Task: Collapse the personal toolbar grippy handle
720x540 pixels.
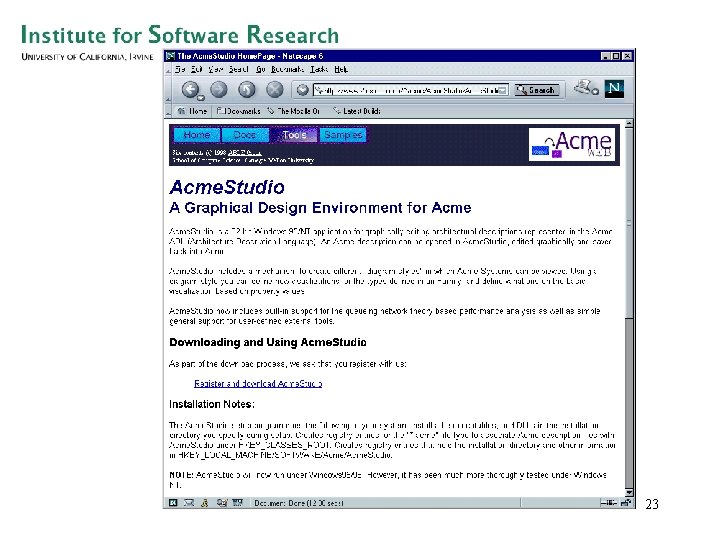Action: coord(168,111)
